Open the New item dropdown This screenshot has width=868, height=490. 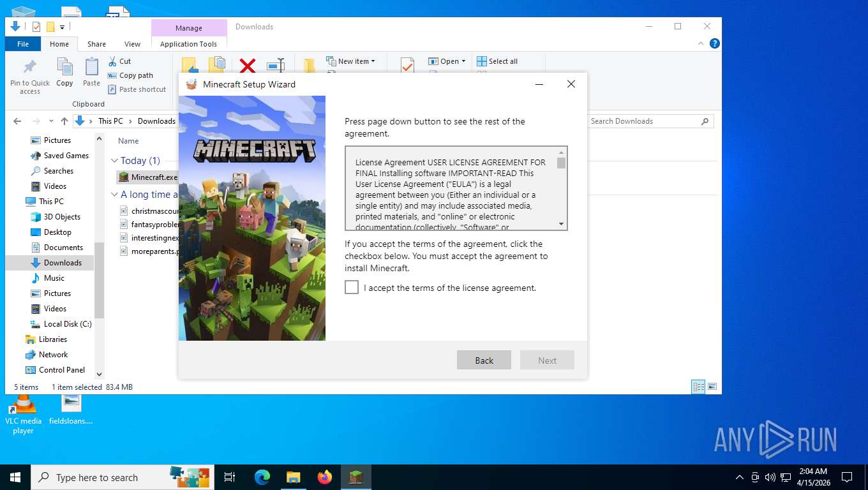pos(350,61)
